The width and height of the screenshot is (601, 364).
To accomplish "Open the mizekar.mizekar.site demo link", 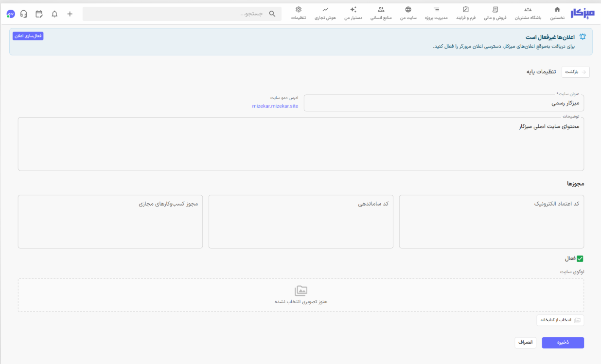I will tap(275, 106).
